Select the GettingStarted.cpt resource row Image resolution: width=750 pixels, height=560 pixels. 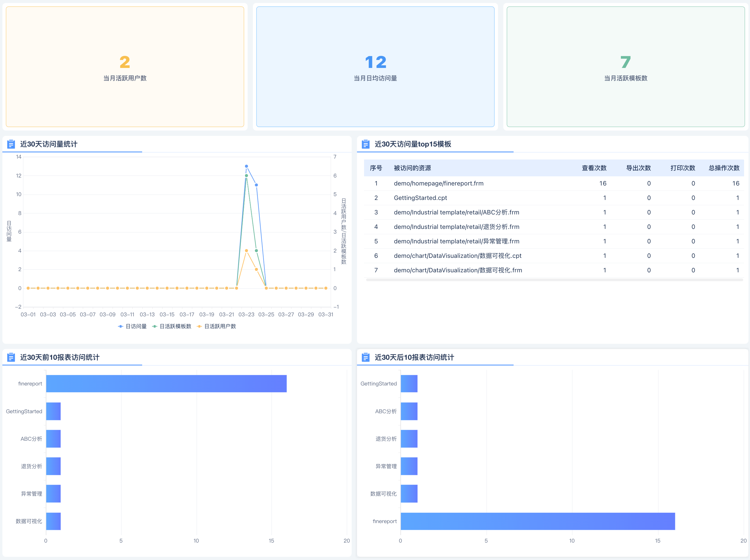point(420,198)
